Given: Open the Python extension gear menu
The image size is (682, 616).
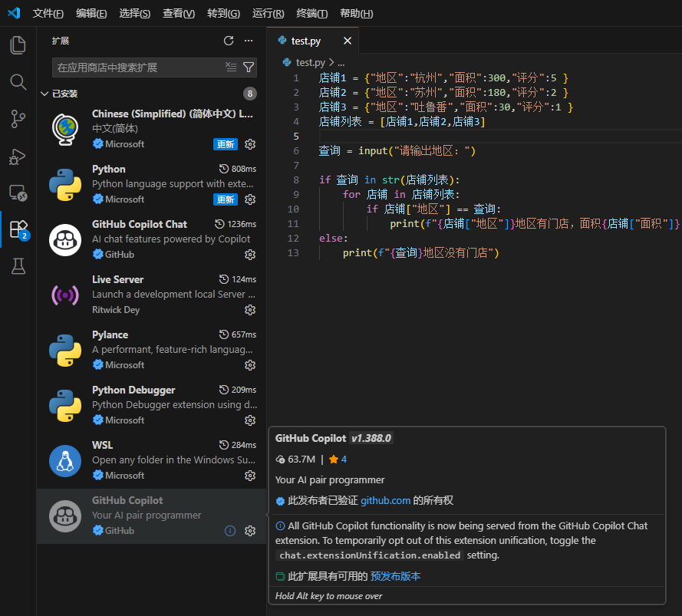Looking at the screenshot, I should [250, 199].
